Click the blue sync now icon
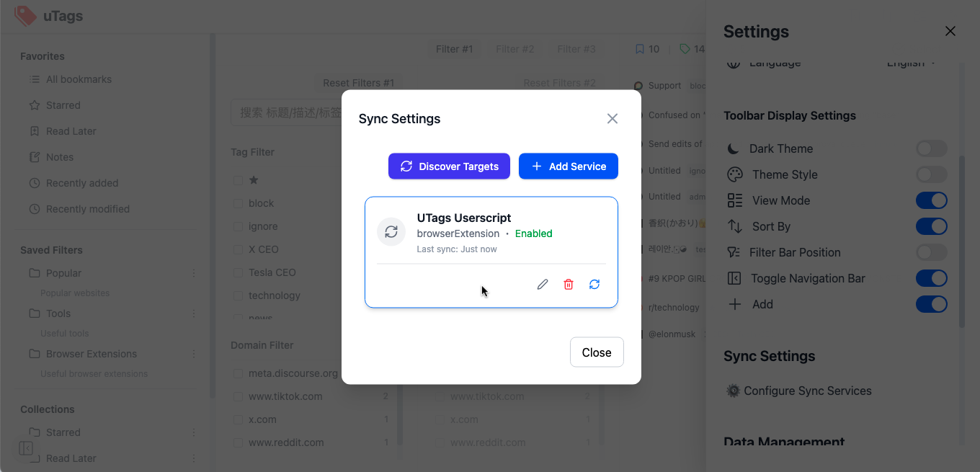The image size is (980, 472). pyautogui.click(x=594, y=285)
